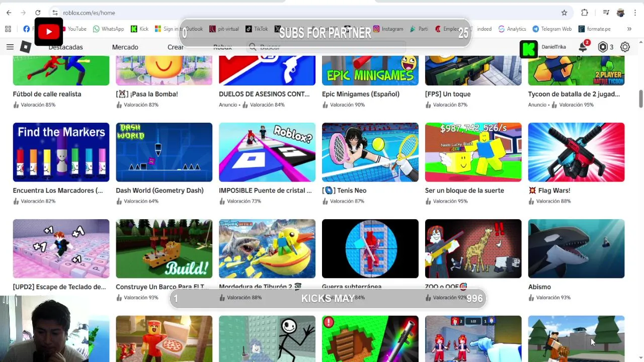Open game titled Fútbol de calle realista
The image size is (644, 362).
click(x=47, y=94)
